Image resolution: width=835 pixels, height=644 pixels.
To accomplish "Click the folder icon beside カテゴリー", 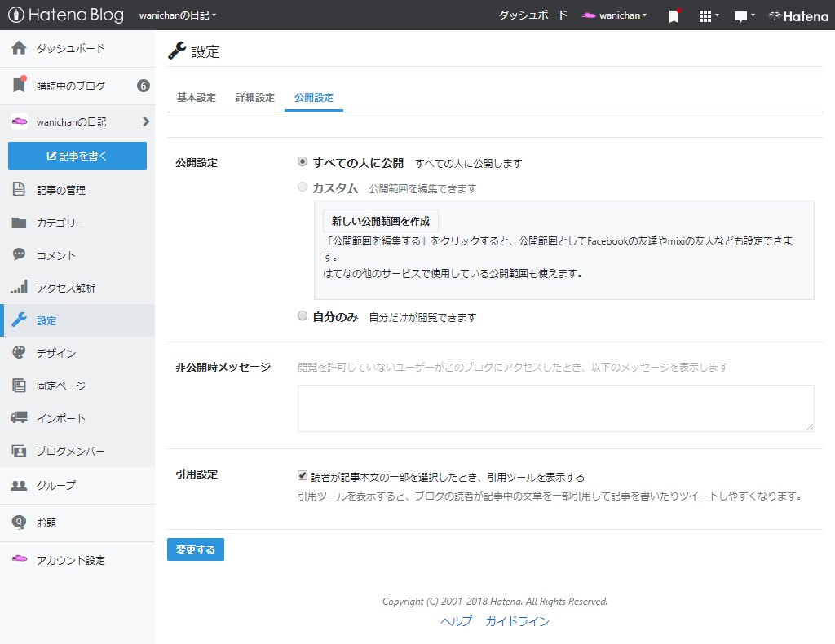I will click(19, 223).
